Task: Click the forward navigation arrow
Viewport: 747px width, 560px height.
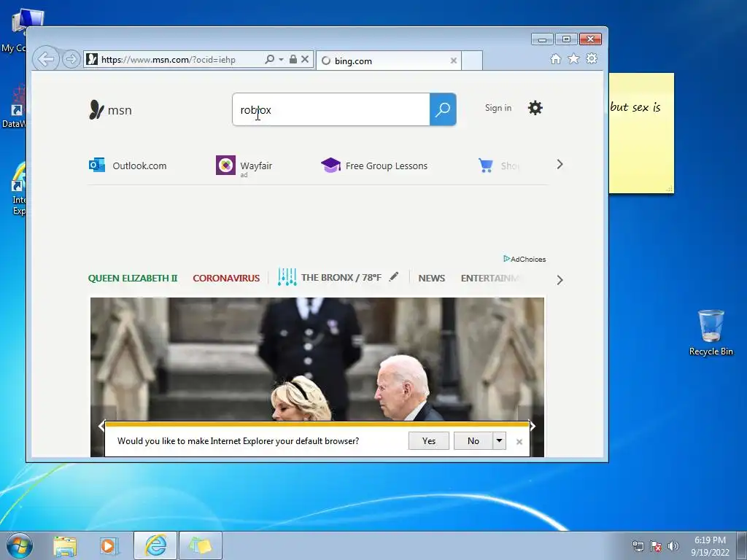Action: (71, 60)
